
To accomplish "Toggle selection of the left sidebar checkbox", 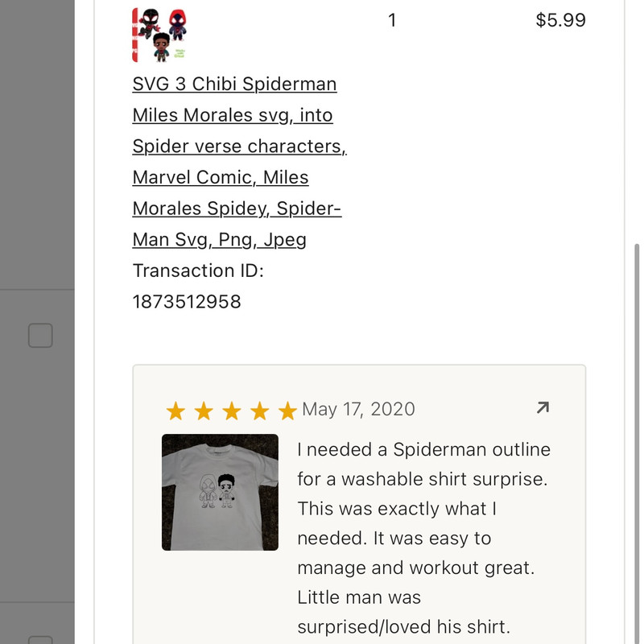I will pyautogui.click(x=39, y=336).
